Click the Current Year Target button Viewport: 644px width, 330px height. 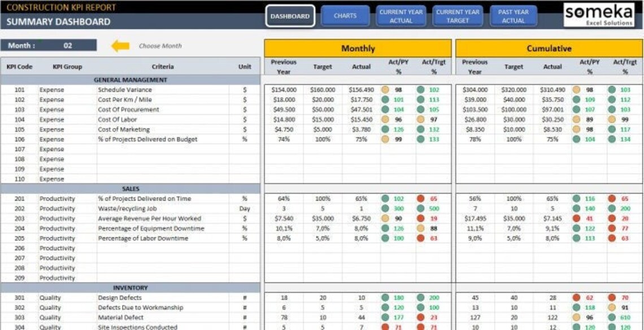coord(458,16)
